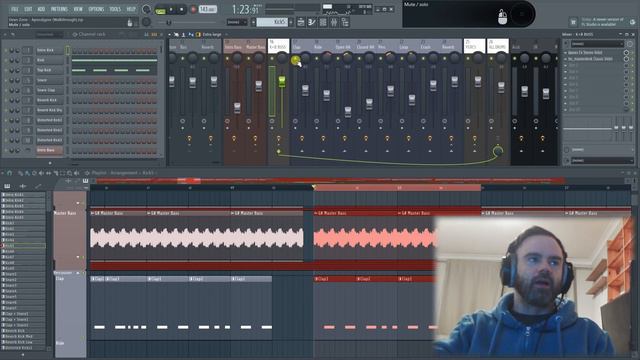Show automation clips in picker panel
The image size is (640, 360).
38,186
